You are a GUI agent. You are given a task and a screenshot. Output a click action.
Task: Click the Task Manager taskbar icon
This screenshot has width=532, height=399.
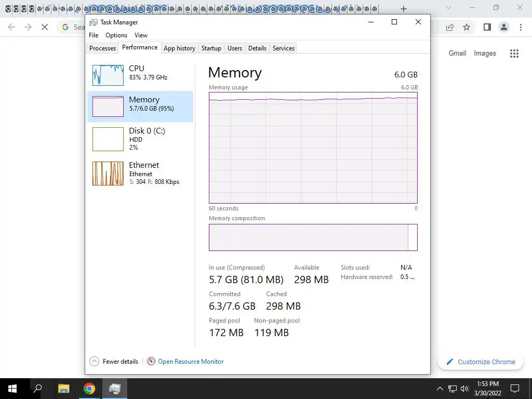pos(115,389)
